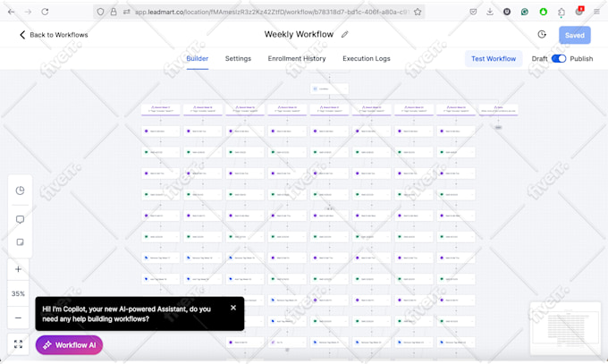This screenshot has height=364, width=608.
Task: Fit canvas to screen with expand icon
Action: (x=18, y=344)
